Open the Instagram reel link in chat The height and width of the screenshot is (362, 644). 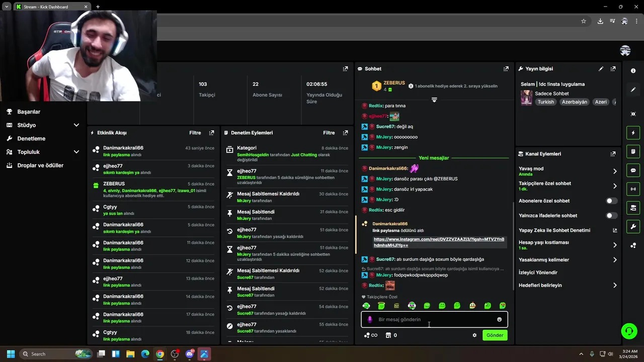439,242
